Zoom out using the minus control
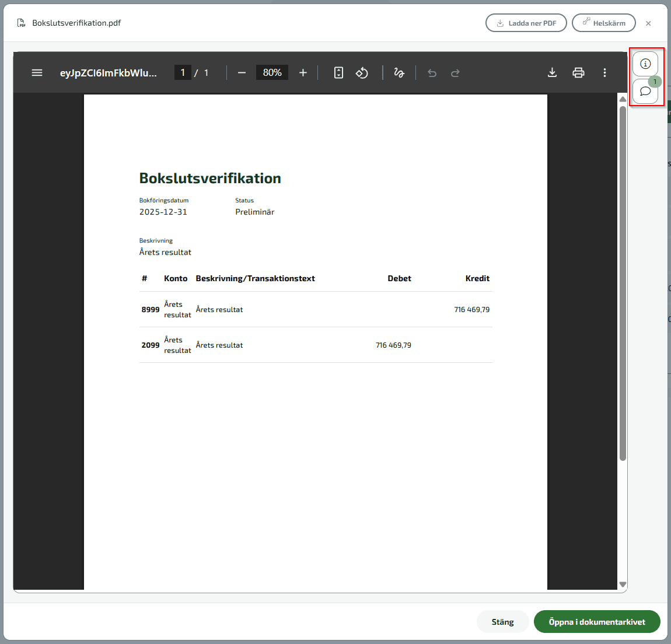The image size is (671, 644). pyautogui.click(x=241, y=72)
